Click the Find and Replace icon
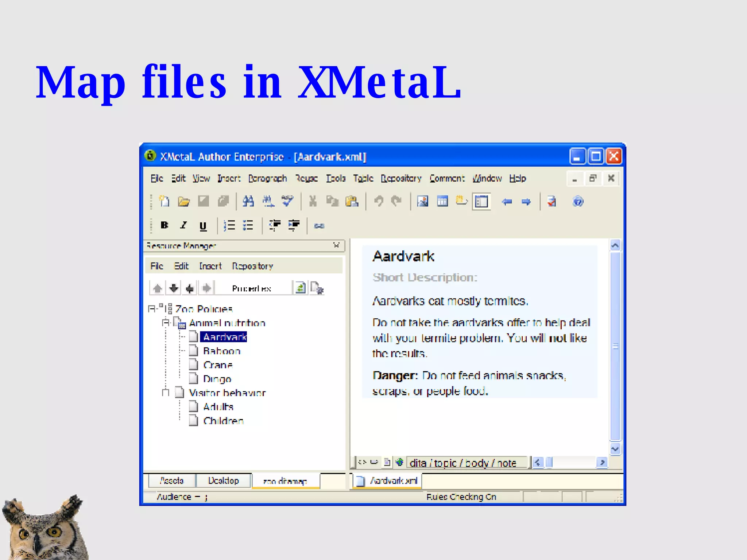This screenshot has height=560, width=747. 268,201
